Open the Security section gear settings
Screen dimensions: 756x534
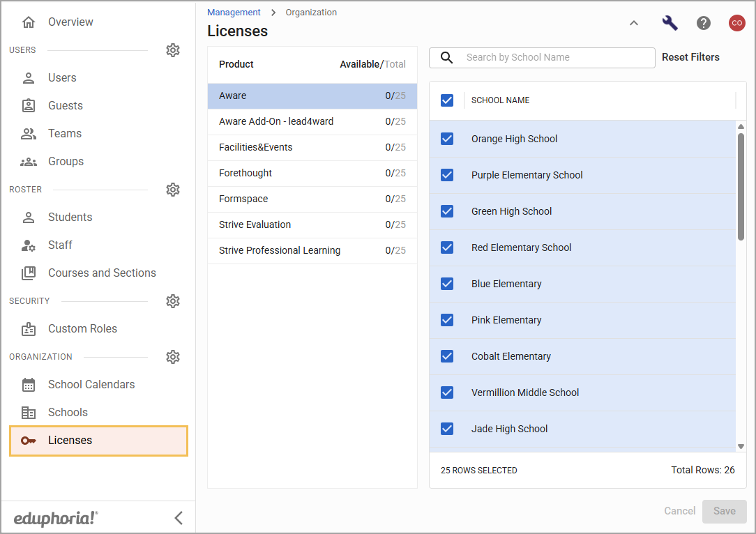click(x=172, y=301)
